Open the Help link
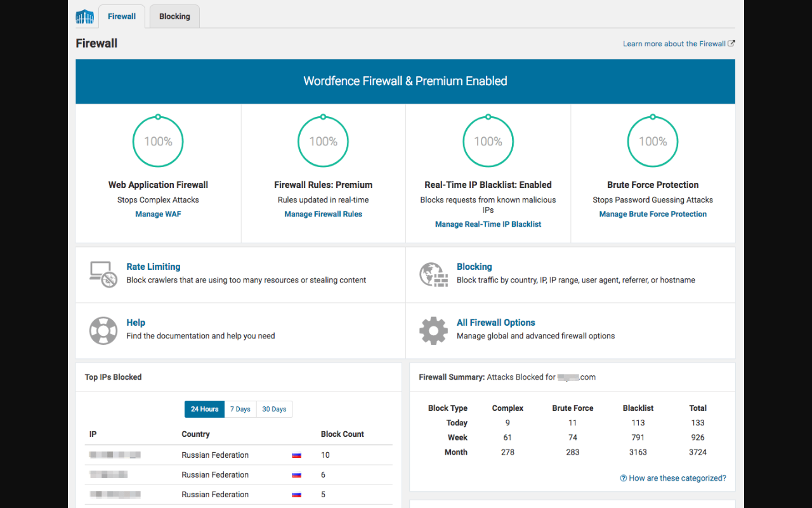Image resolution: width=812 pixels, height=508 pixels. pos(136,323)
